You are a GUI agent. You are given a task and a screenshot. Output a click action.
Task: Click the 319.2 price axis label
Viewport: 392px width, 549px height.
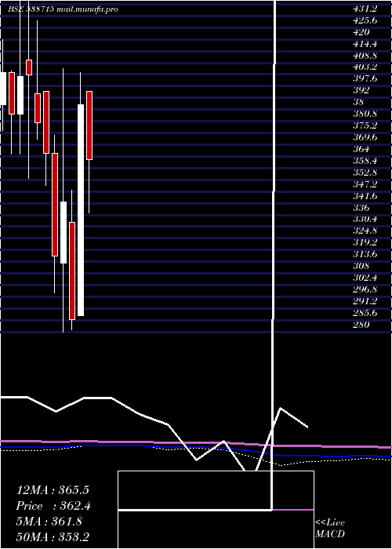(365, 243)
